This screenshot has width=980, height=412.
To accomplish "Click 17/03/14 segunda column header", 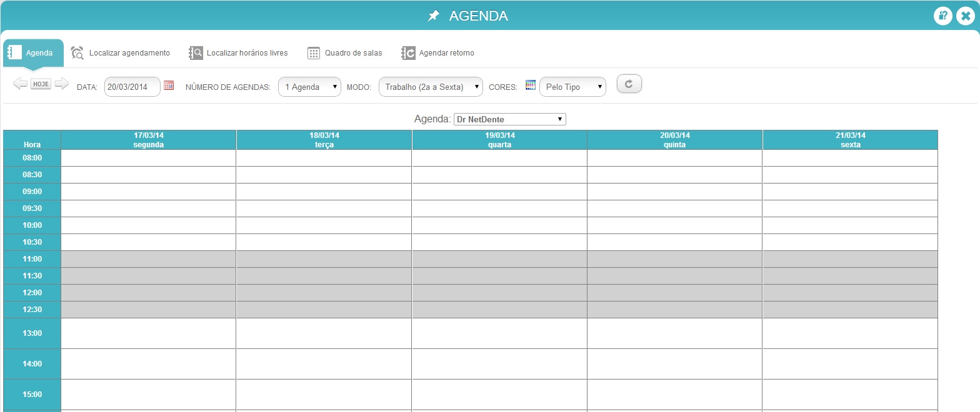I will coord(149,140).
